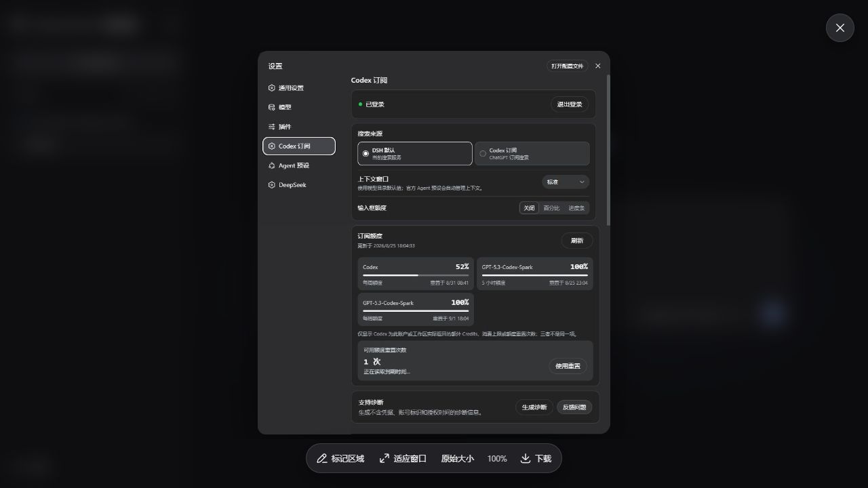Click the Codex 52% quota progress bar
Viewport: 868px width, 488px height.
point(416,275)
